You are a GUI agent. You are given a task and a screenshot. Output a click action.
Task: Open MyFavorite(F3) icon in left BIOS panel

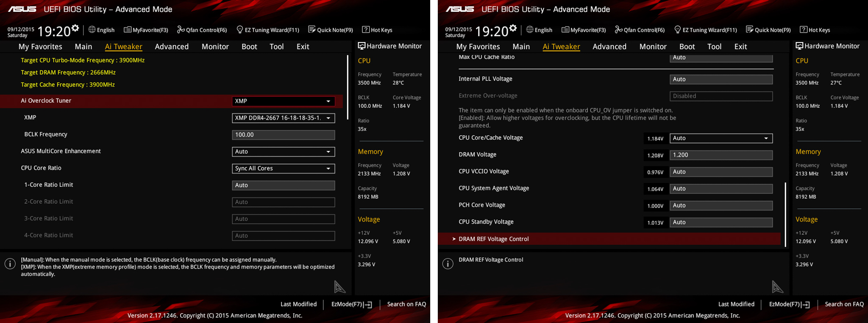point(127,30)
